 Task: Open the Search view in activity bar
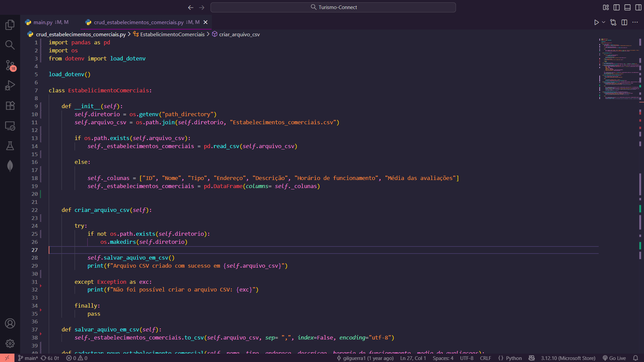point(10,45)
